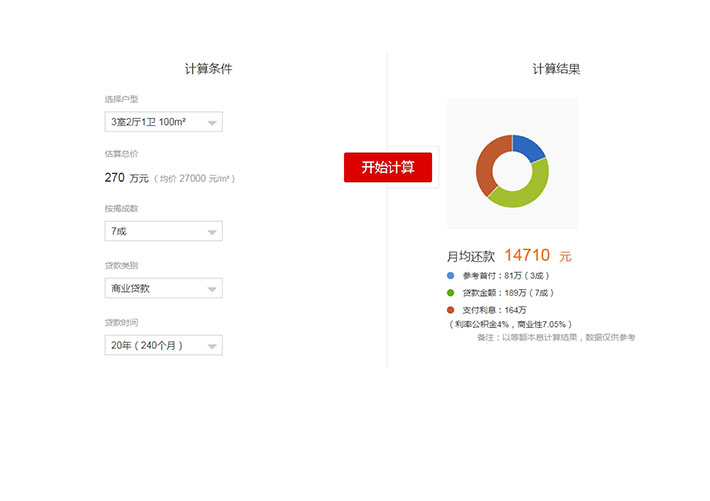The width and height of the screenshot is (710, 501).
Task: Click the blue segment of donut chart
Action: click(x=528, y=147)
